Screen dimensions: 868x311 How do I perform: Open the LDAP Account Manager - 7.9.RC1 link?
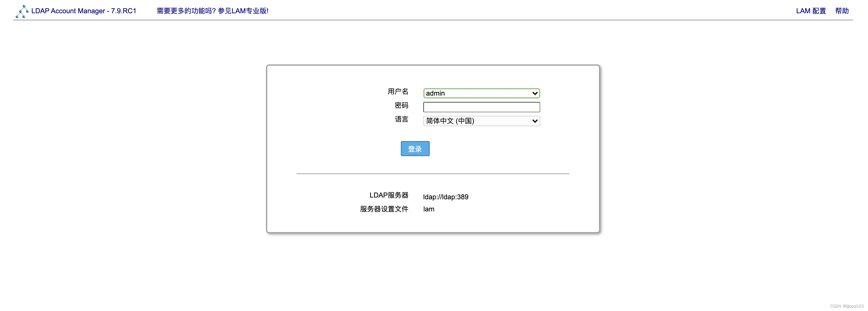(x=84, y=11)
